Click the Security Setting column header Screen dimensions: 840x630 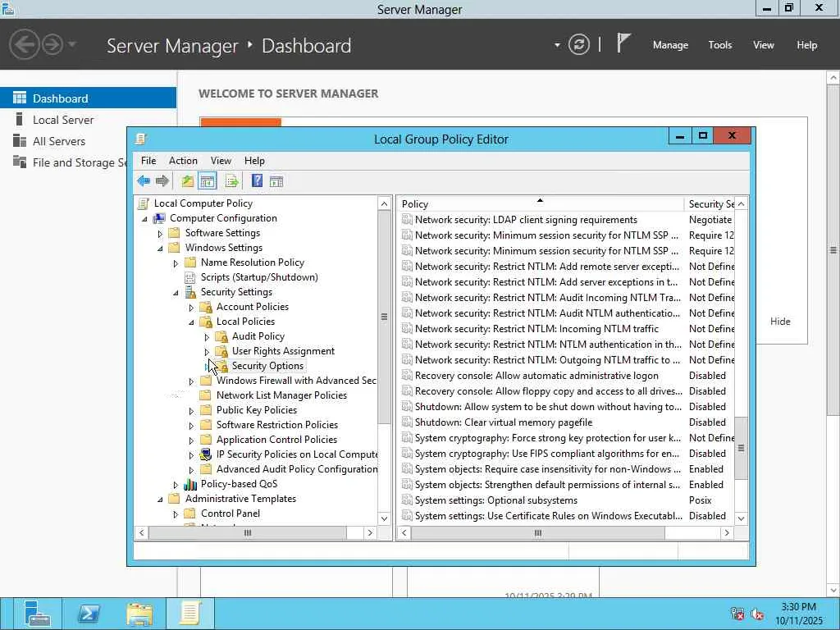click(710, 203)
